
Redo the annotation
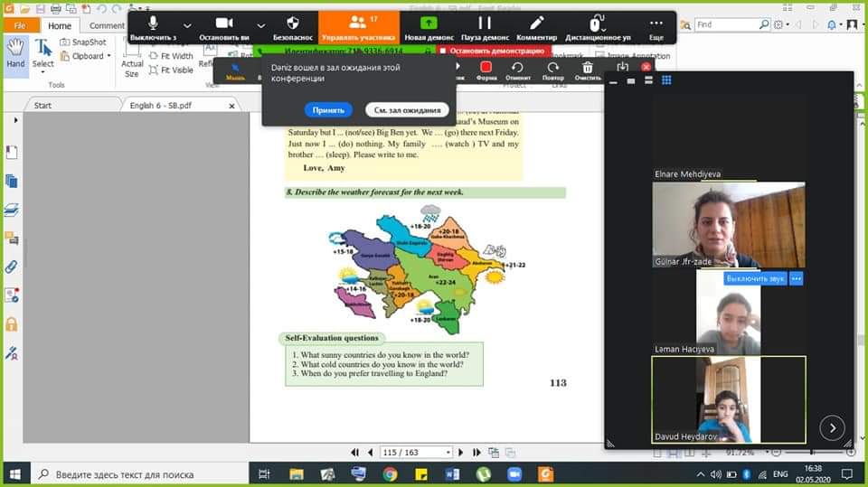(x=552, y=70)
